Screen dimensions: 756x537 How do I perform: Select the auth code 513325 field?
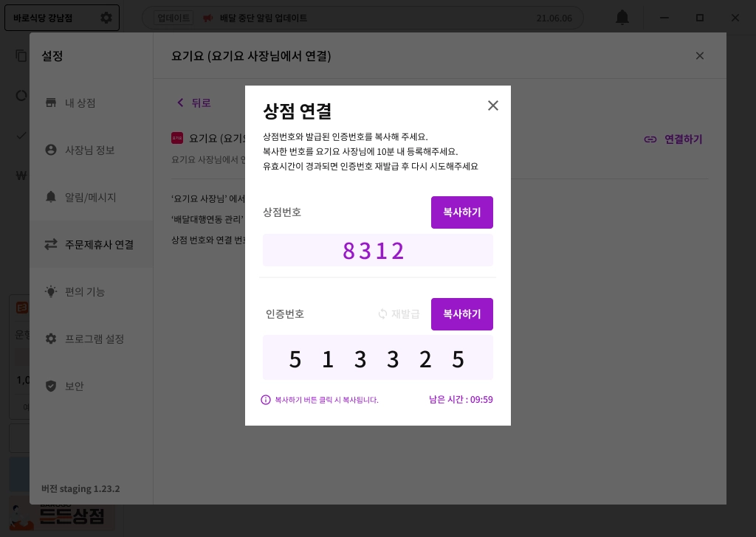(x=377, y=358)
